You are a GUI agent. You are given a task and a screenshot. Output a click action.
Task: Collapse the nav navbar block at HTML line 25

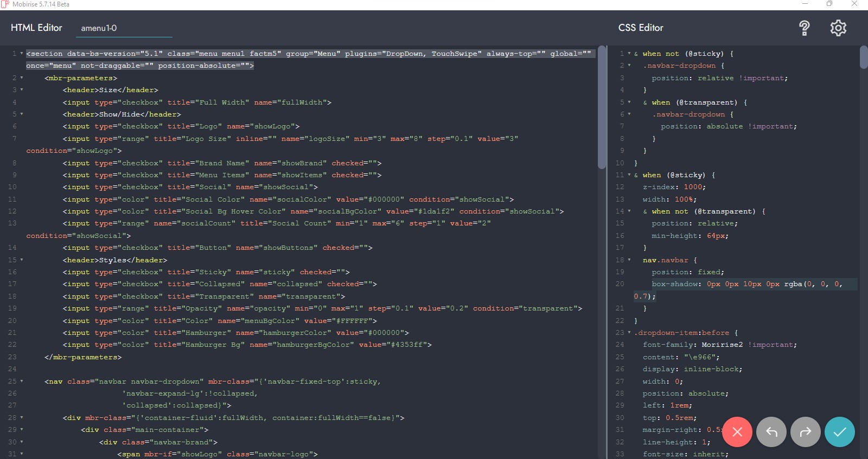click(22, 382)
